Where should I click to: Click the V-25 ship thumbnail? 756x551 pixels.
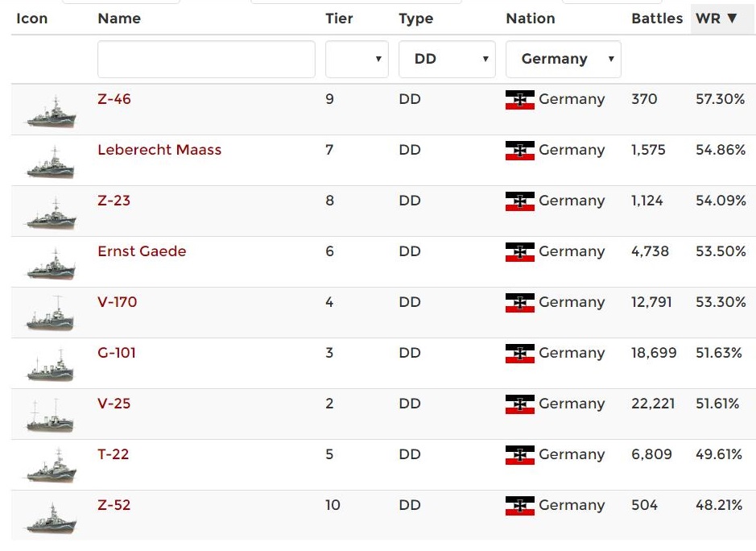tap(51, 417)
